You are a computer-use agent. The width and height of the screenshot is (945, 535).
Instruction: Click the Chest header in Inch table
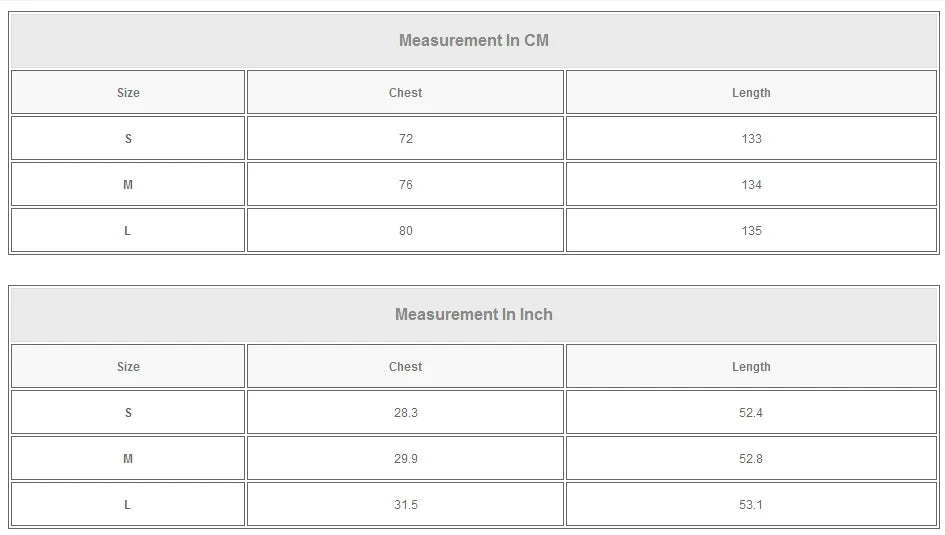[405, 367]
